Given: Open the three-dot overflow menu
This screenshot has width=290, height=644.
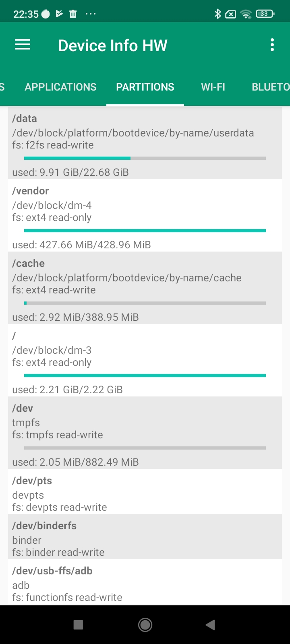Looking at the screenshot, I should (x=272, y=45).
